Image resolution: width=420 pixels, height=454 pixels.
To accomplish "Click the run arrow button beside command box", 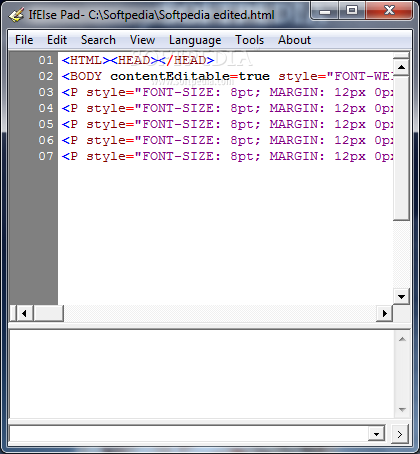I will [400, 434].
